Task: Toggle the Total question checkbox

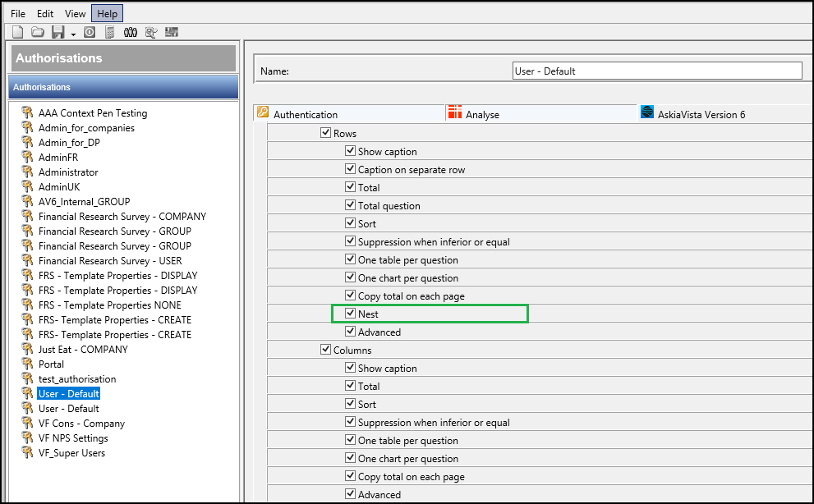Action: pyautogui.click(x=351, y=205)
